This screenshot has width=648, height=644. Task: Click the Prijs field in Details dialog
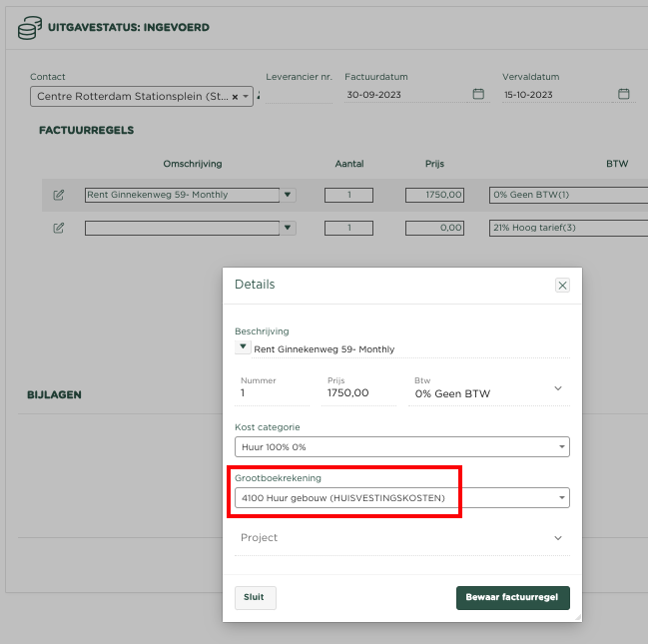359,393
